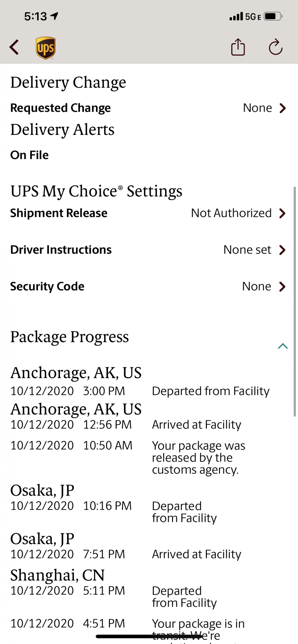
Task: Tap On File under Delivery Alerts
Action: [x=29, y=155]
